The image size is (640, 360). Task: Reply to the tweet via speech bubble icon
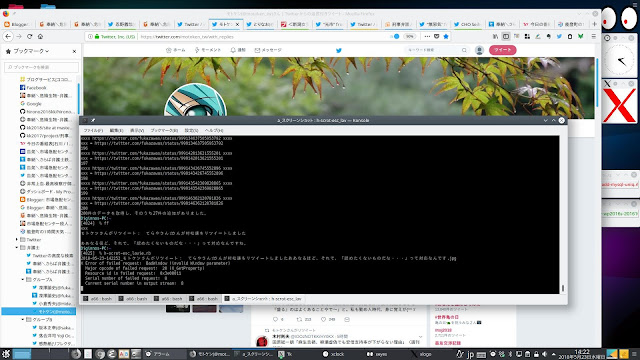[x=276, y=320]
